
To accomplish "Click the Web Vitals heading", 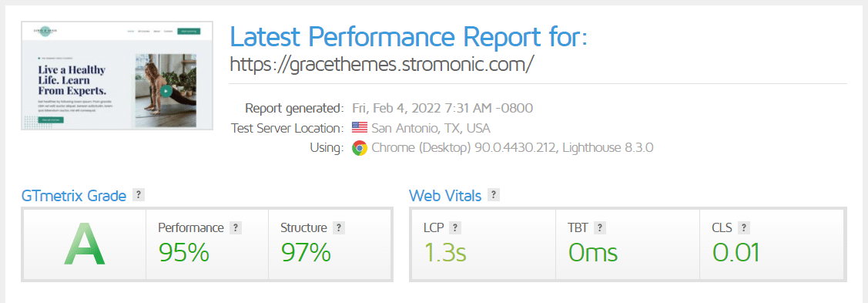I will pos(445,196).
